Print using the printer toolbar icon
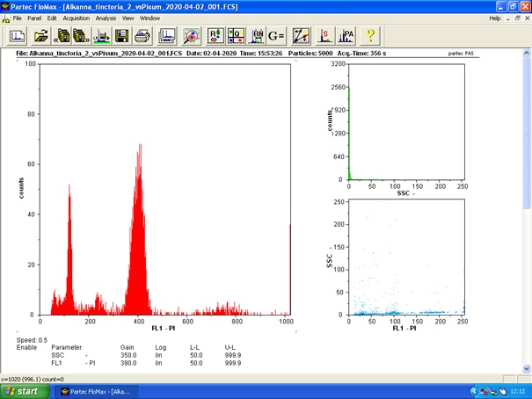 click(x=142, y=36)
